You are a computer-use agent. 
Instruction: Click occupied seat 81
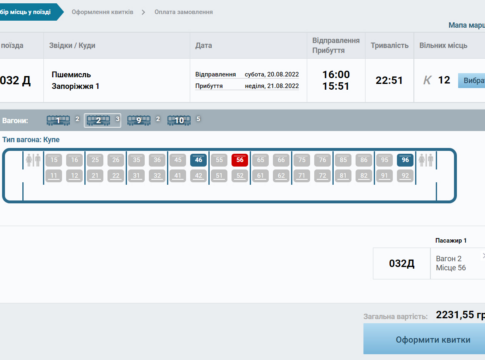(x=343, y=176)
